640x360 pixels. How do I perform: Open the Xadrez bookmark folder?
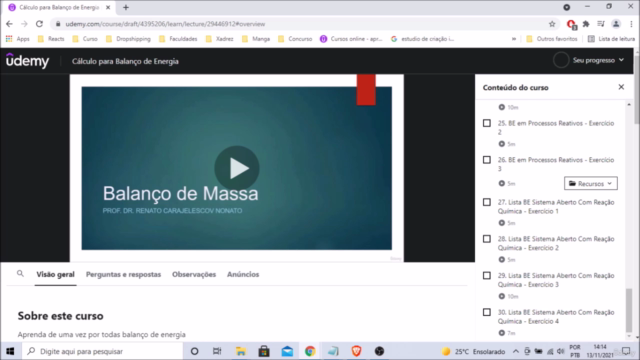(220, 39)
